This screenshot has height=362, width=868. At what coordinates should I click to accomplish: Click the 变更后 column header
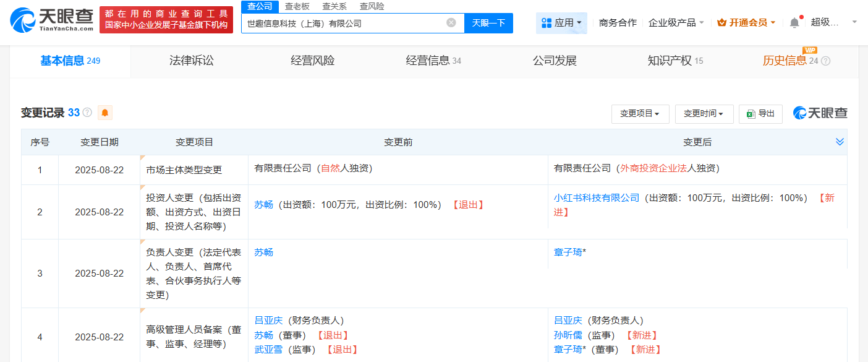point(697,142)
